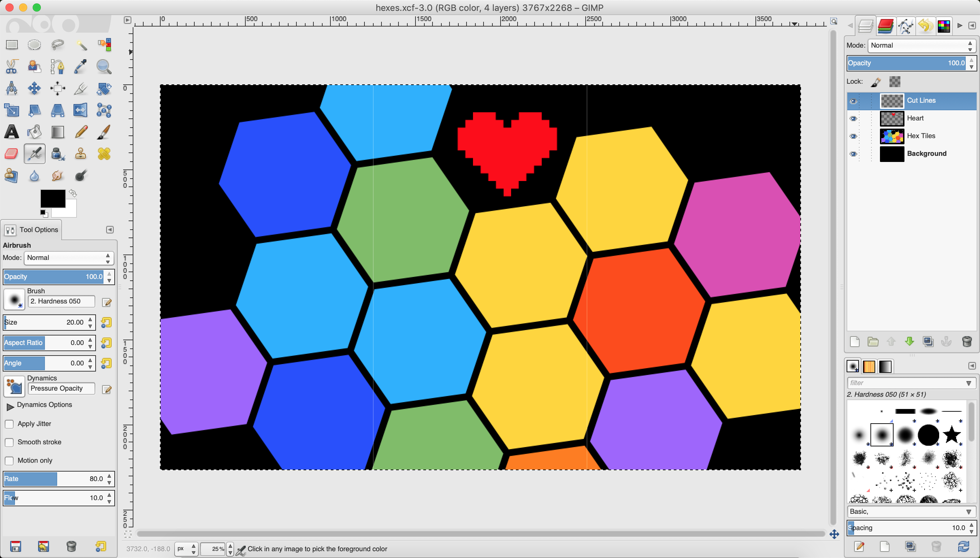Select the Bucket Fill tool
This screenshot has width=980, height=558.
click(x=34, y=132)
